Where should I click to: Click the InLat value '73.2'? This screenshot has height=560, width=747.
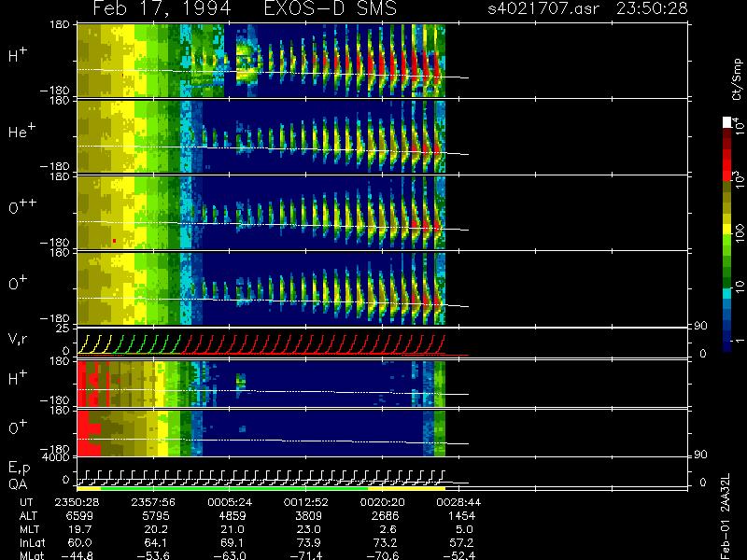click(386, 542)
